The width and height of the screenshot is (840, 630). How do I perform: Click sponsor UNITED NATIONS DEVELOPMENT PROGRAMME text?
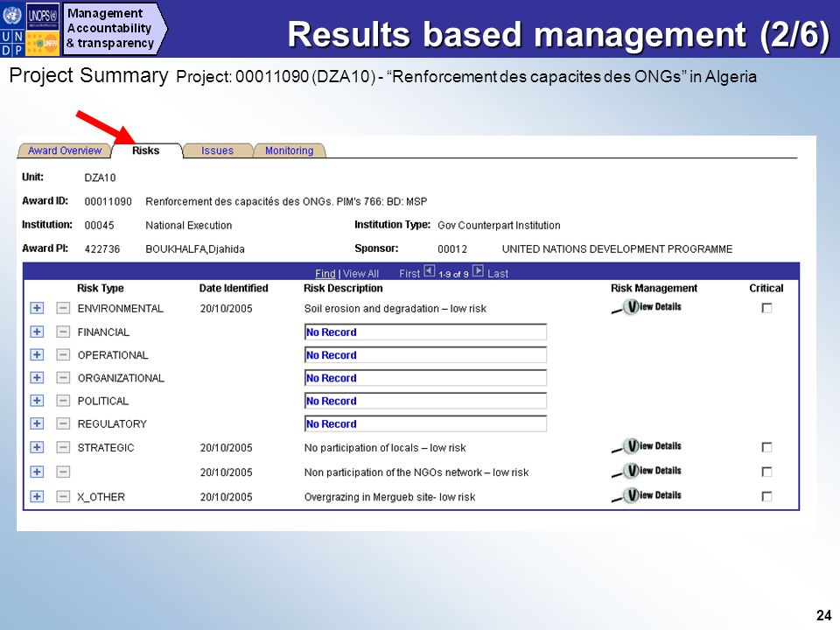click(617, 249)
